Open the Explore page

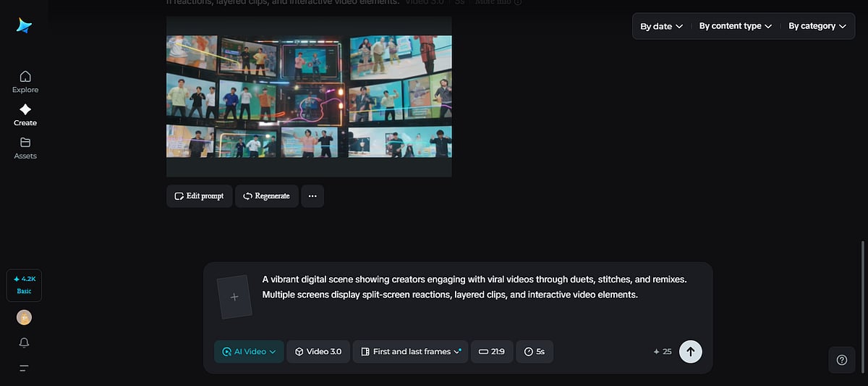pyautogui.click(x=25, y=82)
